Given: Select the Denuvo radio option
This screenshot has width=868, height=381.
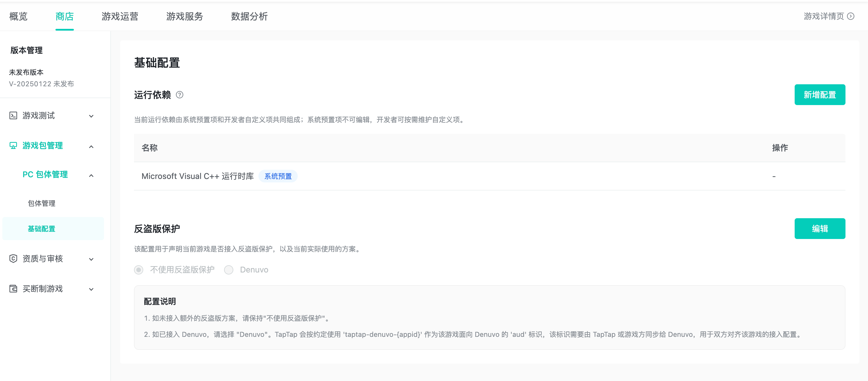Looking at the screenshot, I should (x=229, y=270).
